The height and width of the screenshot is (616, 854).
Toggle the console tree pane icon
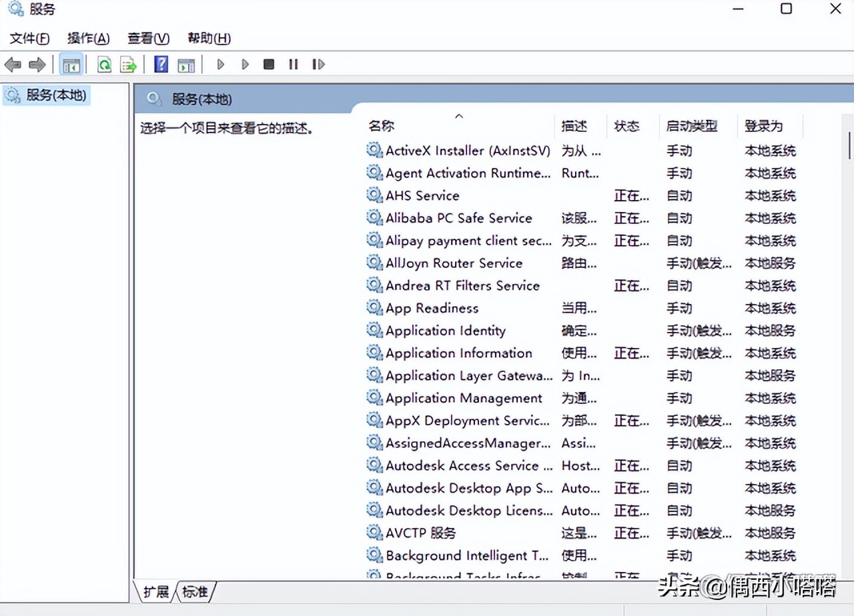71,64
